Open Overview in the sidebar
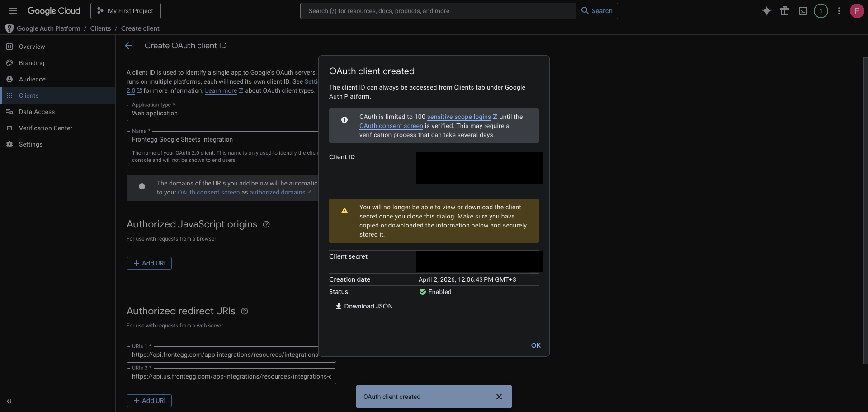 tap(57, 47)
